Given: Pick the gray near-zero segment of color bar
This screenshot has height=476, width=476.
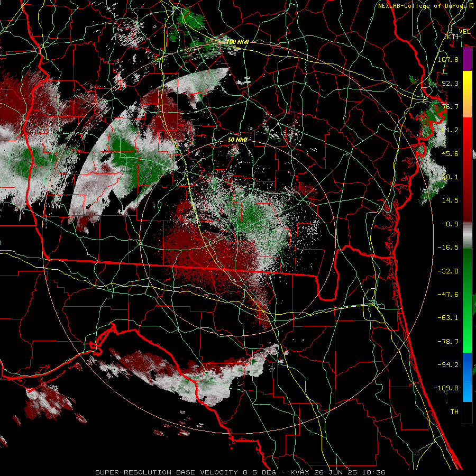Looking at the screenshot, I should pyautogui.click(x=467, y=235).
